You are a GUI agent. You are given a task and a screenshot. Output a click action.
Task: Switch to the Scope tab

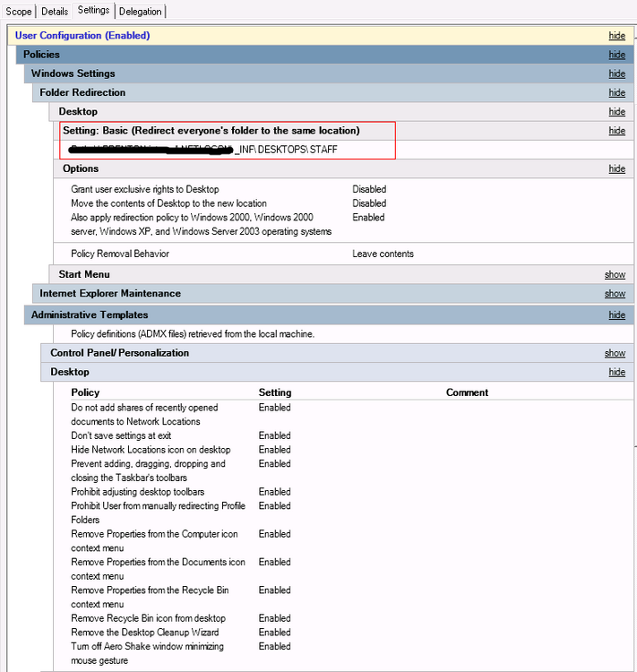tap(19, 12)
